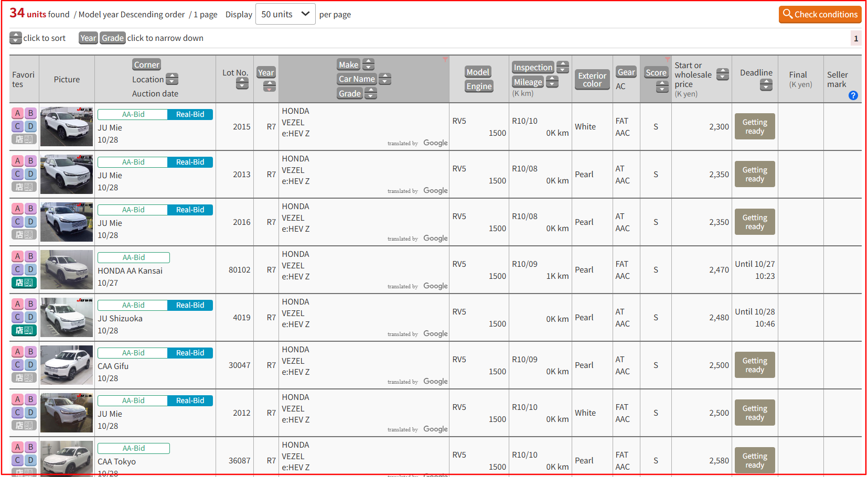Open car photo for lot 80102
Viewport: 868px width, 477px height.
67,269
